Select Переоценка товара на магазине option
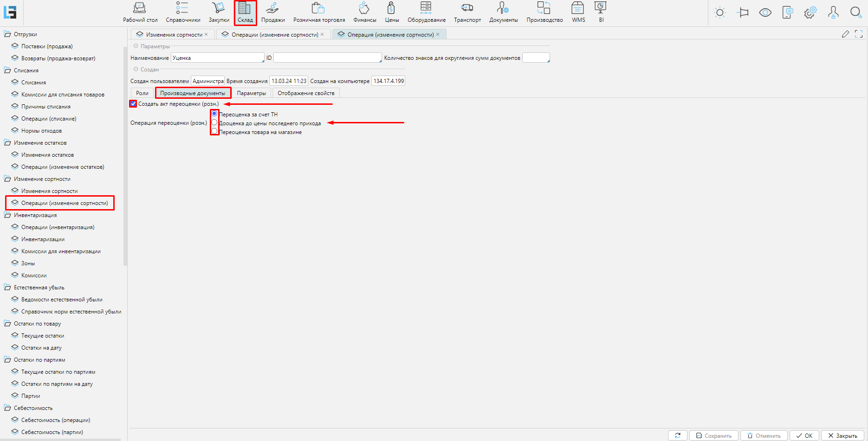The image size is (868, 441). (x=214, y=132)
